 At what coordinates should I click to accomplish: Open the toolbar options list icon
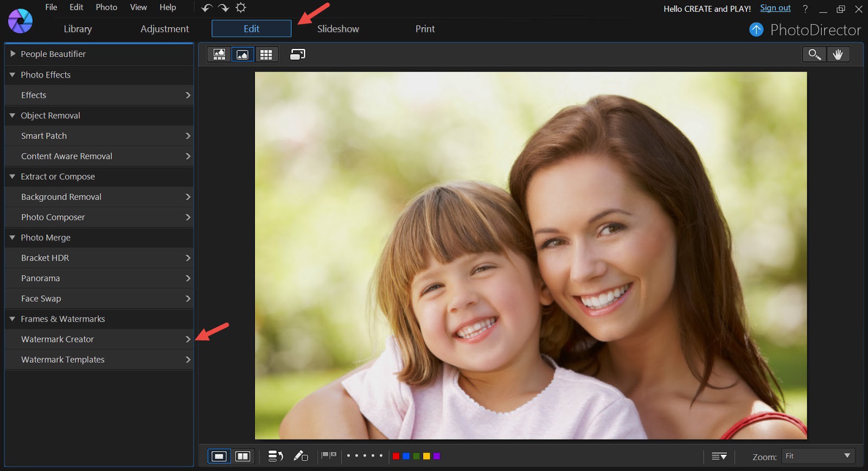coord(719,456)
